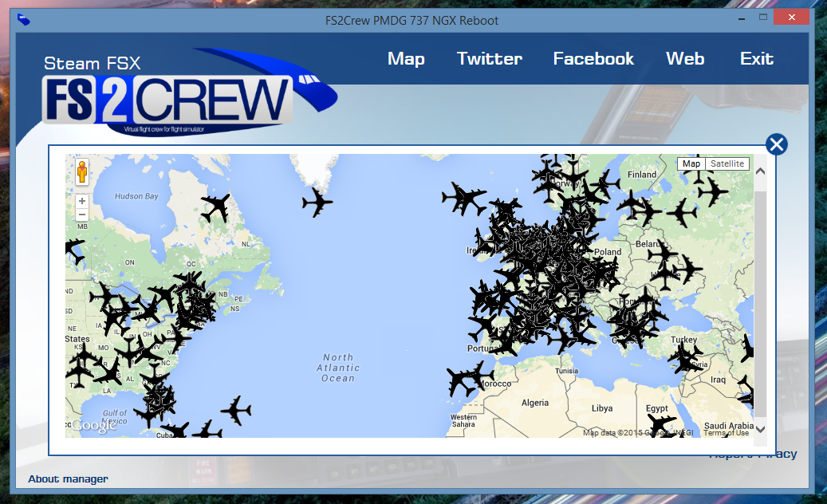Click the plane icon northwest of Ireland
Screen dimensions: 827x504
463,199
